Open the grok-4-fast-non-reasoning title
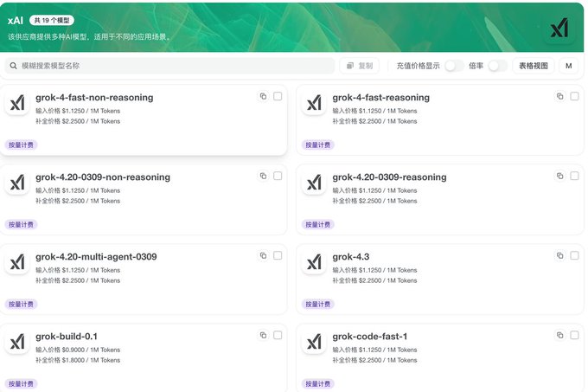 (x=94, y=98)
